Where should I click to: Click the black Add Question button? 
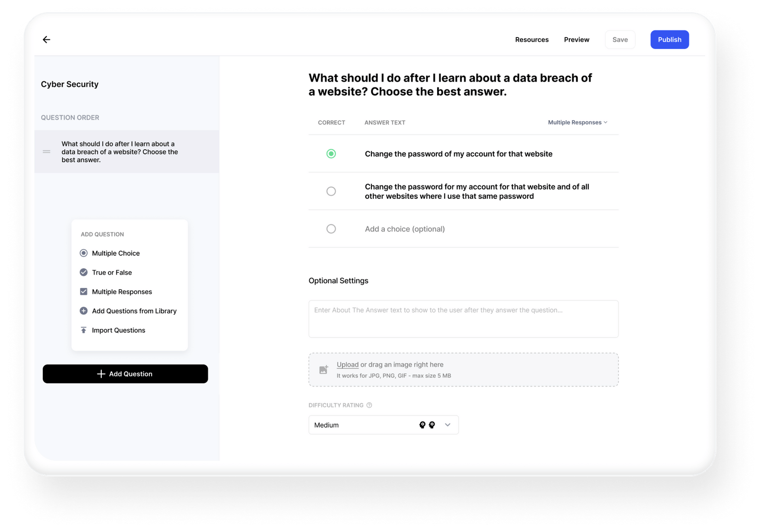tap(125, 374)
